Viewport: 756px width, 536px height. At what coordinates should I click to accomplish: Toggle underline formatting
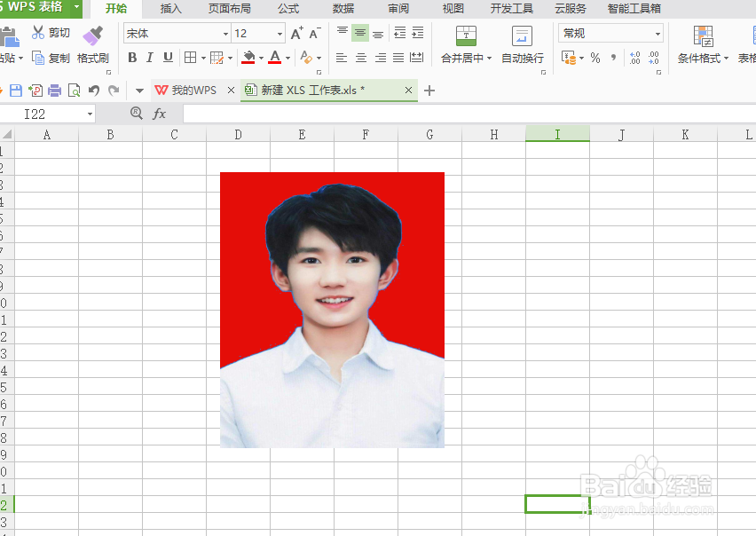coord(168,58)
